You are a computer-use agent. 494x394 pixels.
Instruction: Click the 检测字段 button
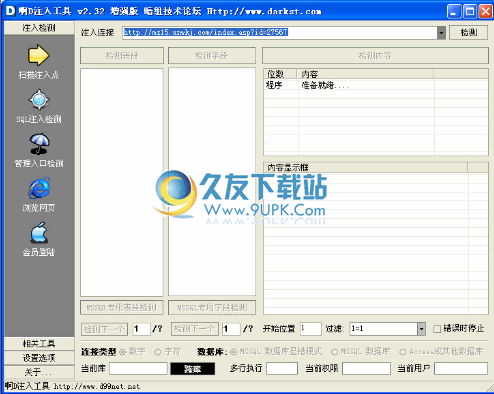(x=212, y=55)
